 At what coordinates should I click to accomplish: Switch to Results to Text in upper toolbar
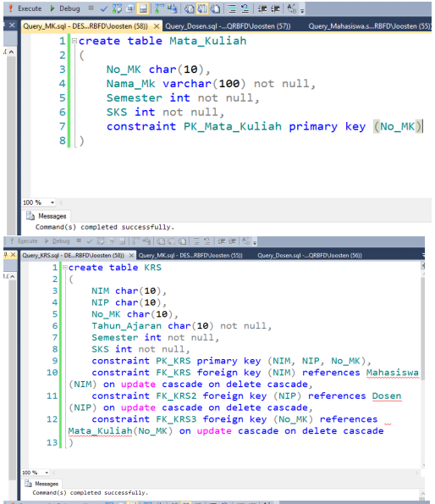190,8
